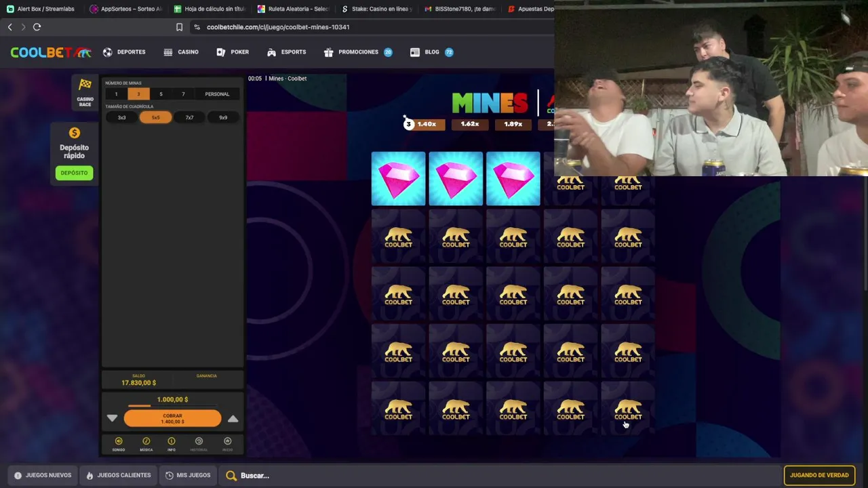
Task: Set grid size to 7x7
Action: [x=189, y=118]
